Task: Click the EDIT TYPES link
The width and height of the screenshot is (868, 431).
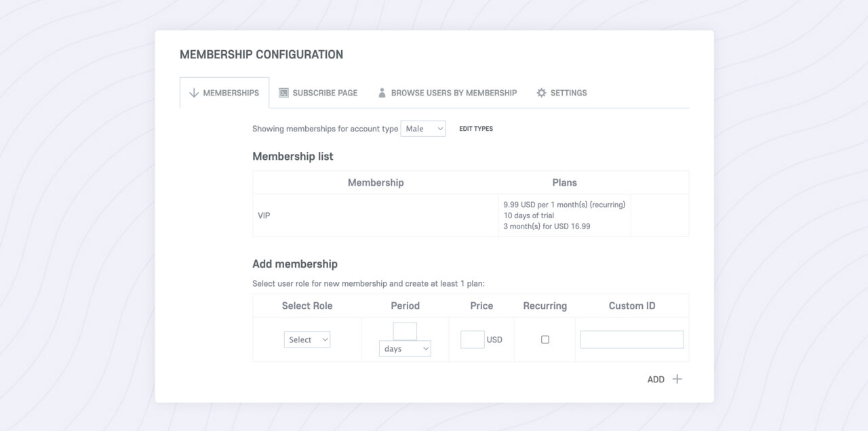Action: coord(476,129)
